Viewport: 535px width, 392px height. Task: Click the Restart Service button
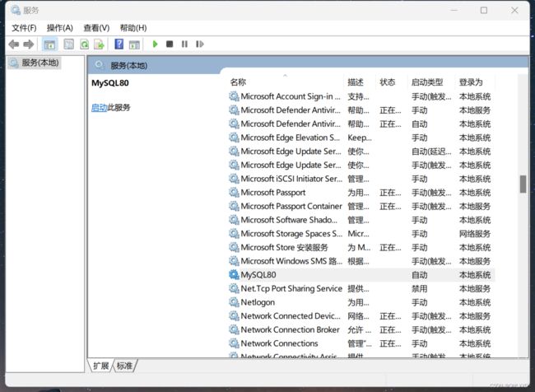click(x=200, y=44)
